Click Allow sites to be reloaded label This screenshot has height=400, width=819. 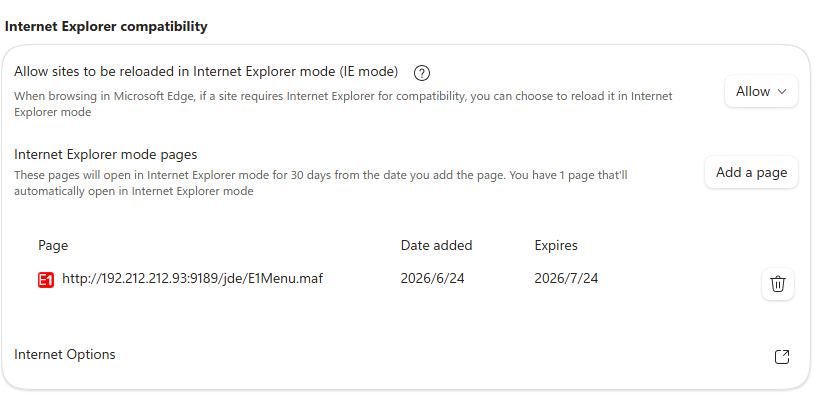[x=206, y=72]
